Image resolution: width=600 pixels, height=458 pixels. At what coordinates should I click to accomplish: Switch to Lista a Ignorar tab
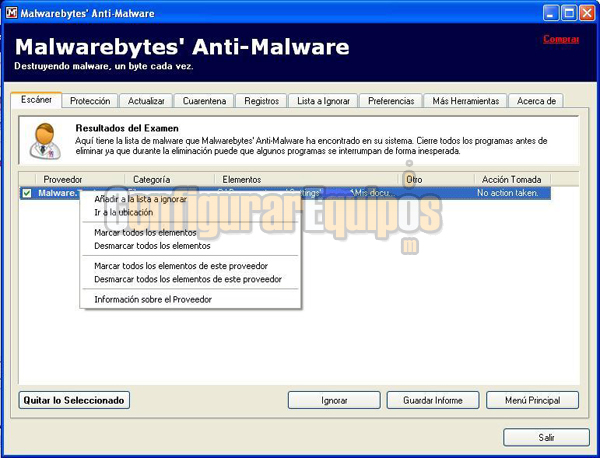click(x=323, y=101)
